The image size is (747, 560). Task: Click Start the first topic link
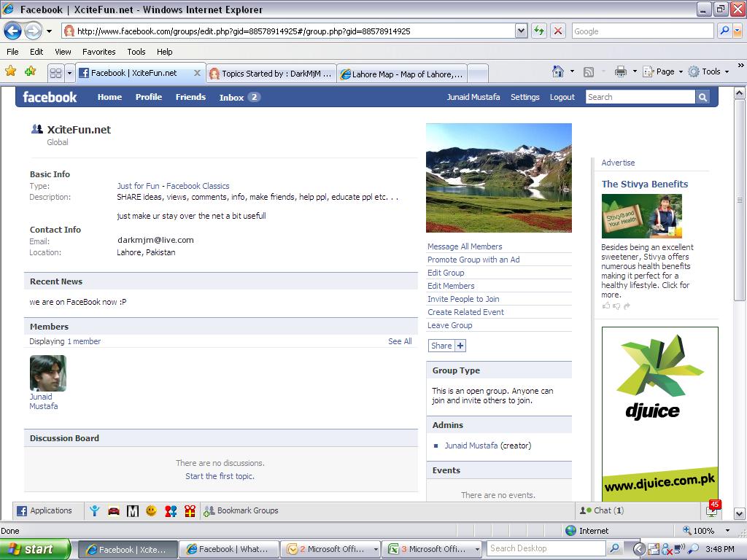[220, 476]
